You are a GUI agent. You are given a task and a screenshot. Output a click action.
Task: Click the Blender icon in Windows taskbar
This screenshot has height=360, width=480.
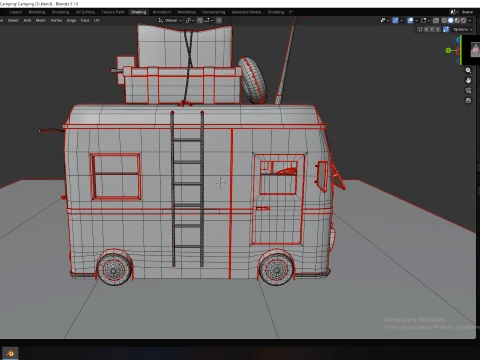coord(10,353)
